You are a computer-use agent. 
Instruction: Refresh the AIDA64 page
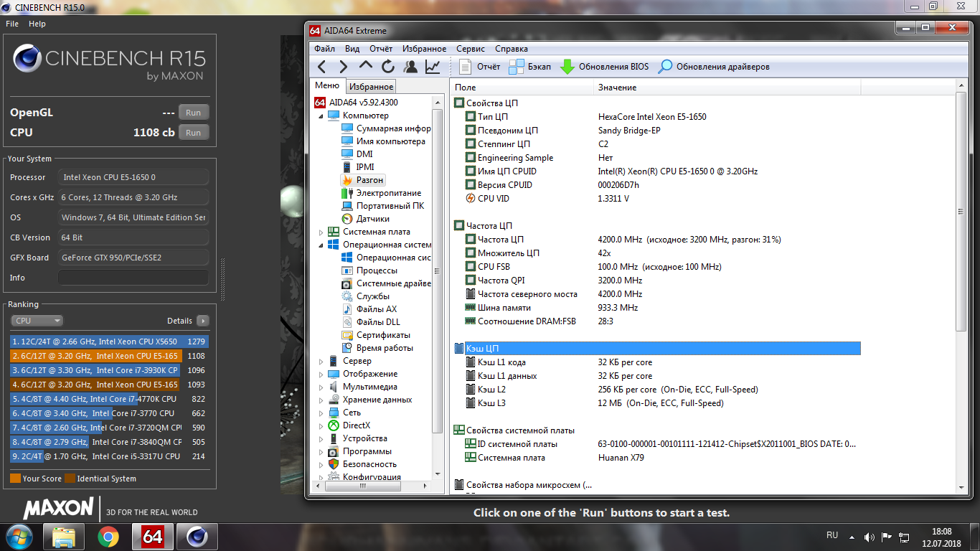[388, 67]
